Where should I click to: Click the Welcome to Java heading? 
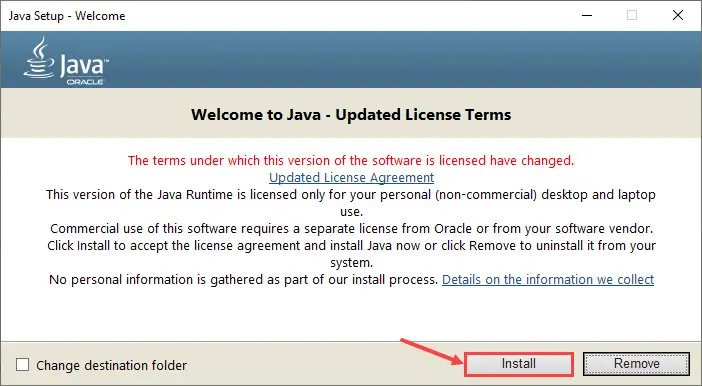pyautogui.click(x=351, y=115)
